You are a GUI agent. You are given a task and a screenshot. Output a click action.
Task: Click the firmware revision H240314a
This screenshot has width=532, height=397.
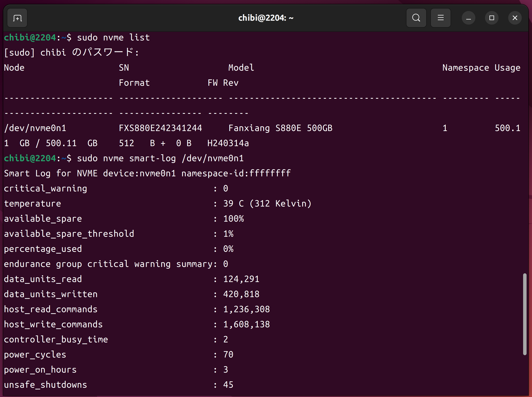click(x=228, y=143)
